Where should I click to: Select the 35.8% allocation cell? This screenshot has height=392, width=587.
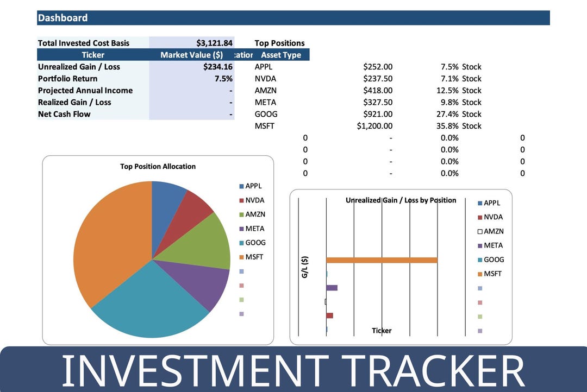(x=447, y=126)
